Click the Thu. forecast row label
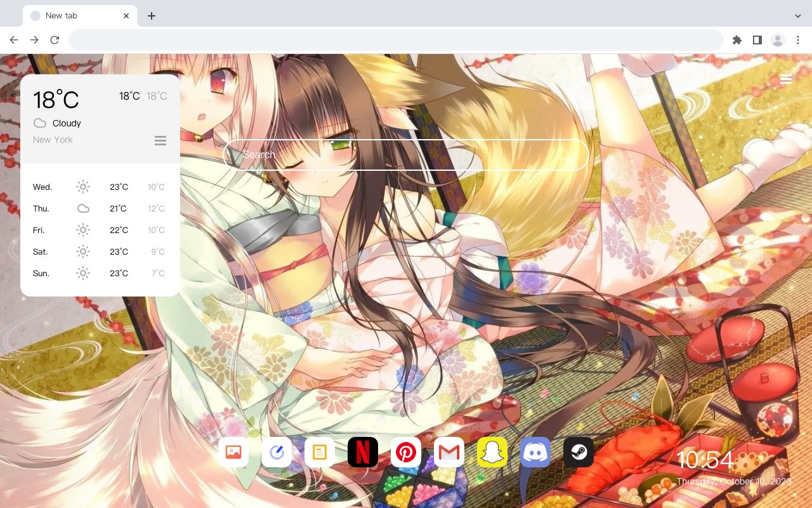Screen dimensions: 812x508 pyautogui.click(x=41, y=209)
